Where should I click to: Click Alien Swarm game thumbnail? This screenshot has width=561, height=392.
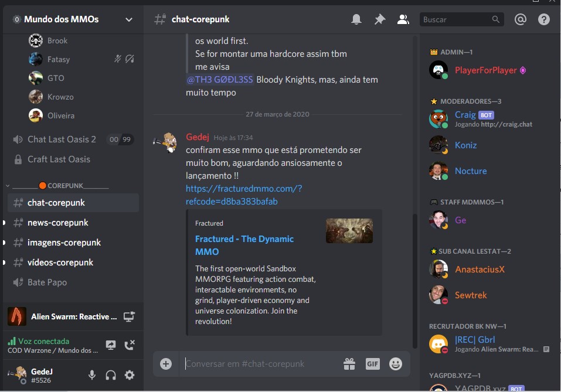pyautogui.click(x=17, y=316)
